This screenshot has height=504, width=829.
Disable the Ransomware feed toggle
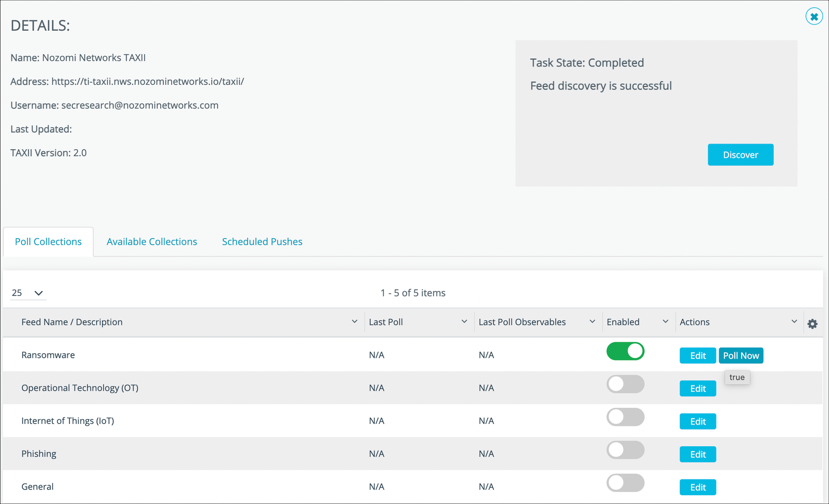point(626,351)
